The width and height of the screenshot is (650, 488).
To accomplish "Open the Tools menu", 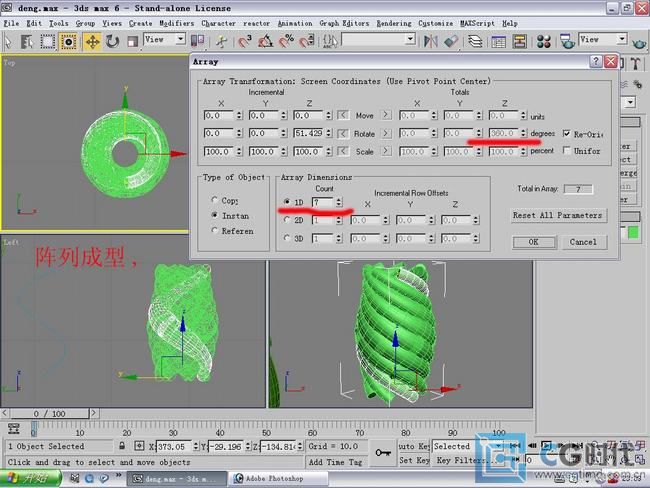I will (x=58, y=23).
